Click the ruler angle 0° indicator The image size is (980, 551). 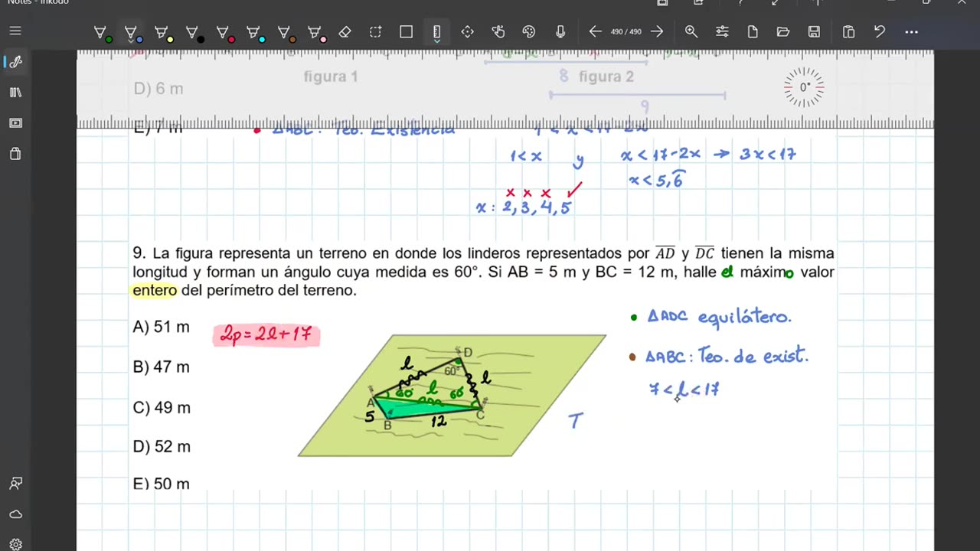point(805,87)
